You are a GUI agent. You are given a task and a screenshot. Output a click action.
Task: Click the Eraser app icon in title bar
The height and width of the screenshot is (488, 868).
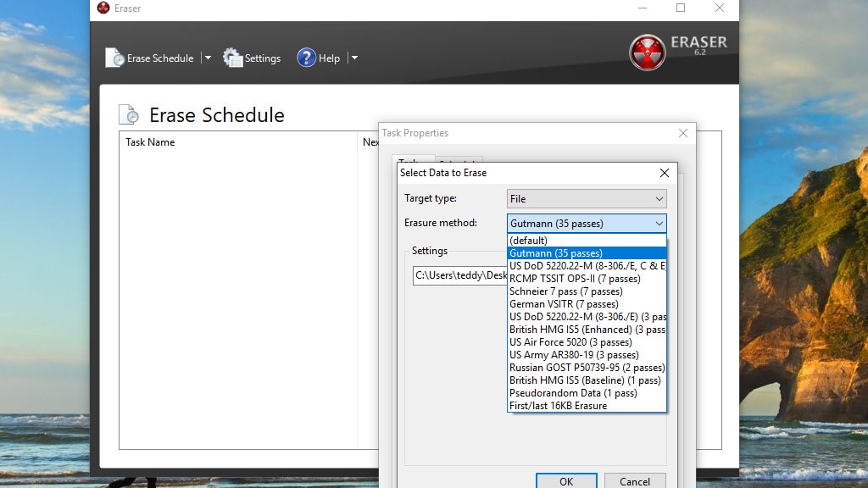103,8
